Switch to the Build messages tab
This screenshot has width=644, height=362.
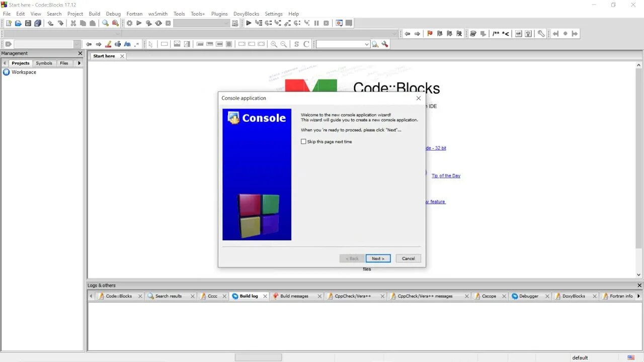(294, 296)
